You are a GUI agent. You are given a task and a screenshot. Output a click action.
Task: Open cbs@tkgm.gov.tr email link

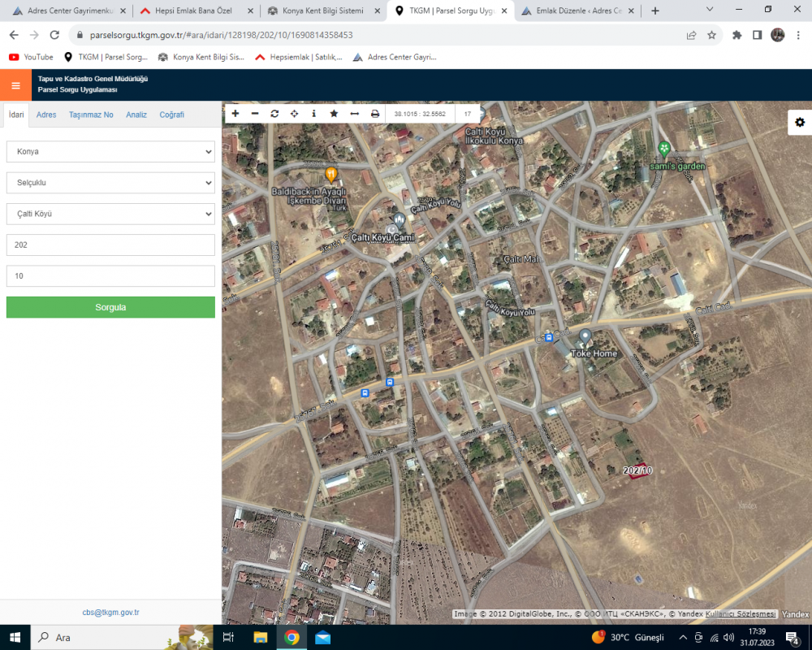coord(110,612)
